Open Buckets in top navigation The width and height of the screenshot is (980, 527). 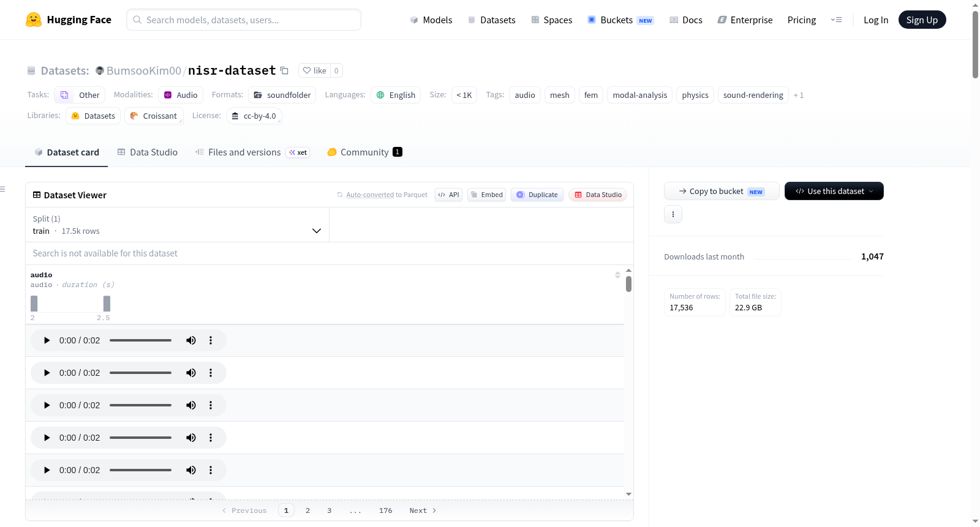(x=620, y=20)
